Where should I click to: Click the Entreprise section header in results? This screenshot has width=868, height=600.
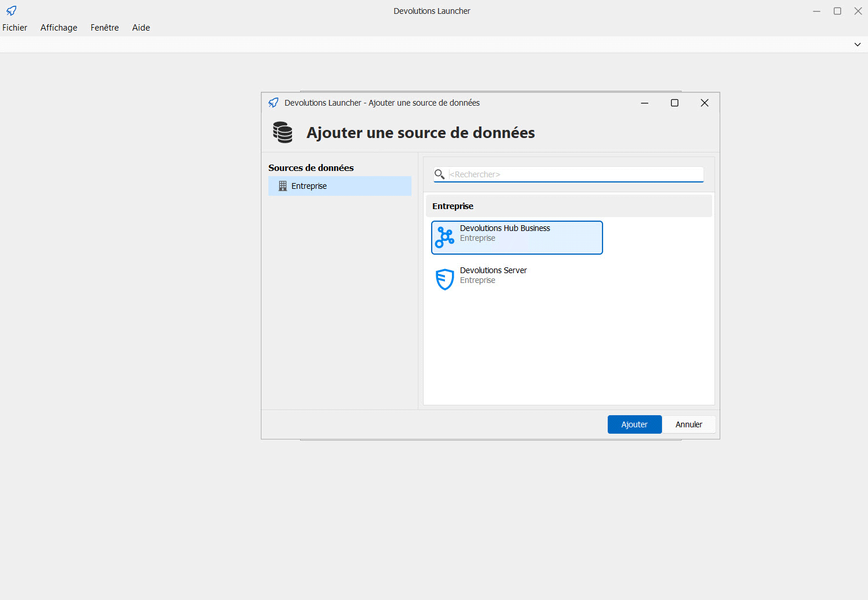tap(569, 206)
